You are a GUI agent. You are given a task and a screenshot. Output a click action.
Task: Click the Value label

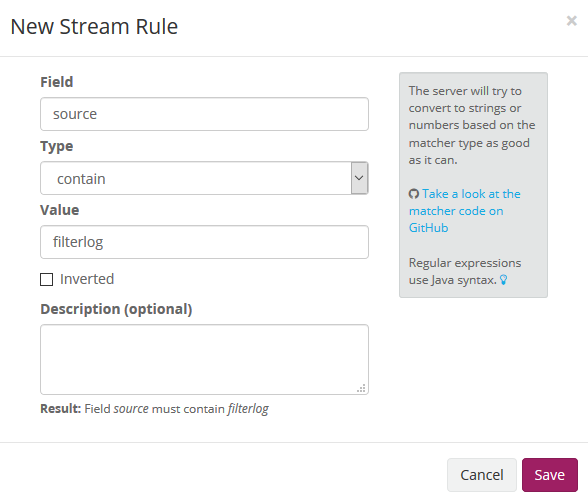tap(60, 210)
